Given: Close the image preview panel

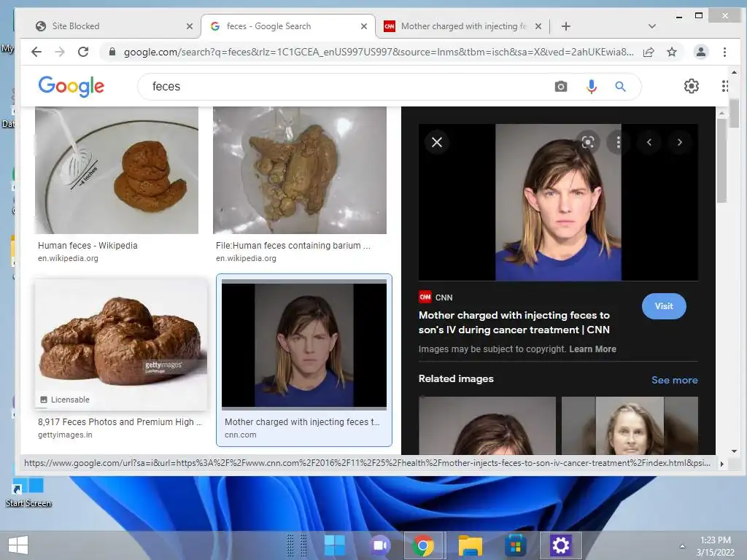Looking at the screenshot, I should click(x=437, y=142).
